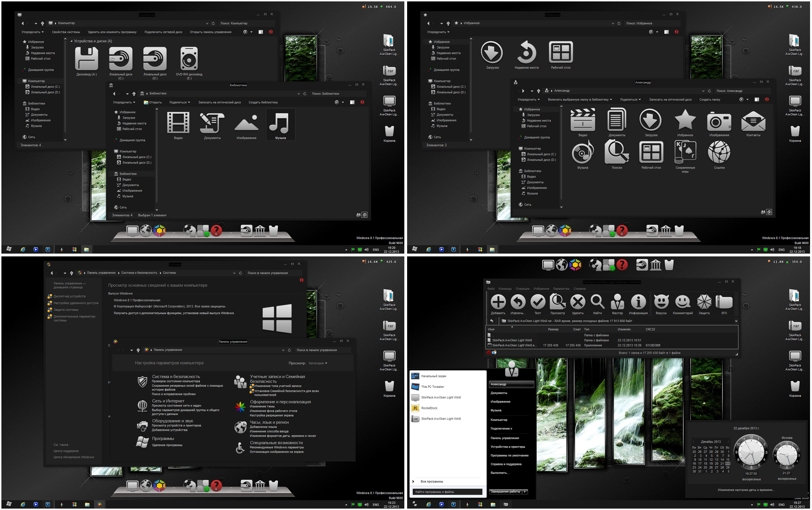Open Изменение настроек даты и времени link
Screen dimensions: 812x510
click(746, 490)
